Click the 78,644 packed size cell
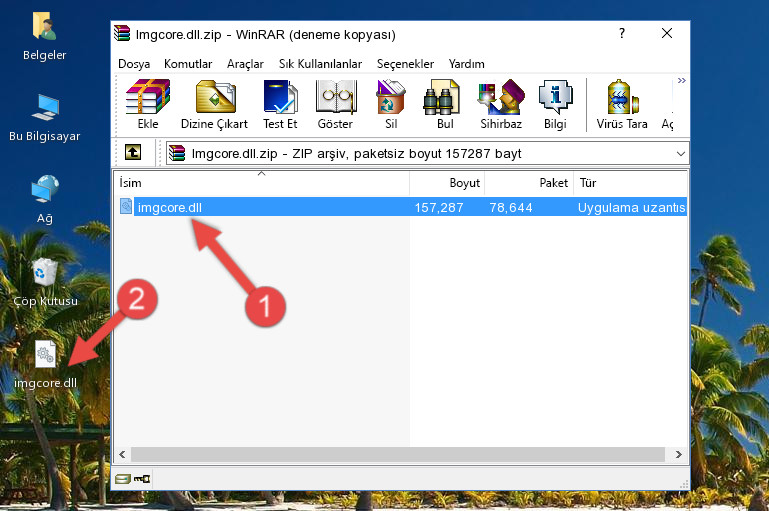Viewport: 769px width, 511px height. [x=511, y=207]
